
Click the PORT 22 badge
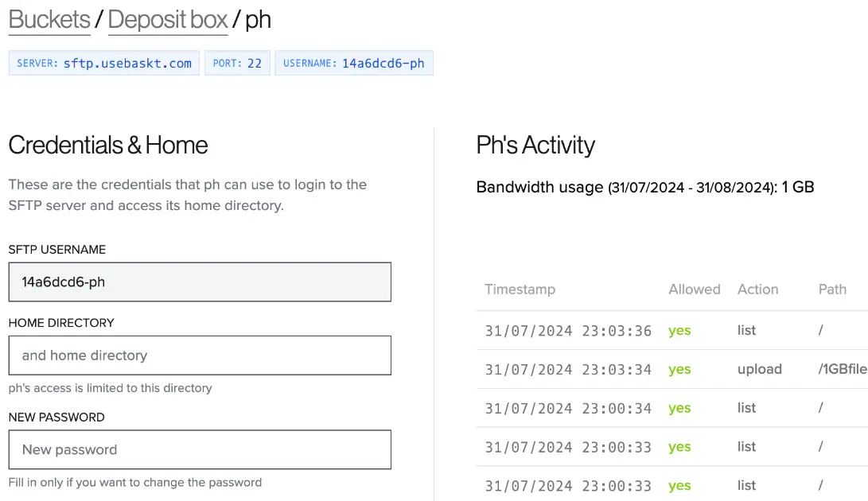[x=237, y=64]
